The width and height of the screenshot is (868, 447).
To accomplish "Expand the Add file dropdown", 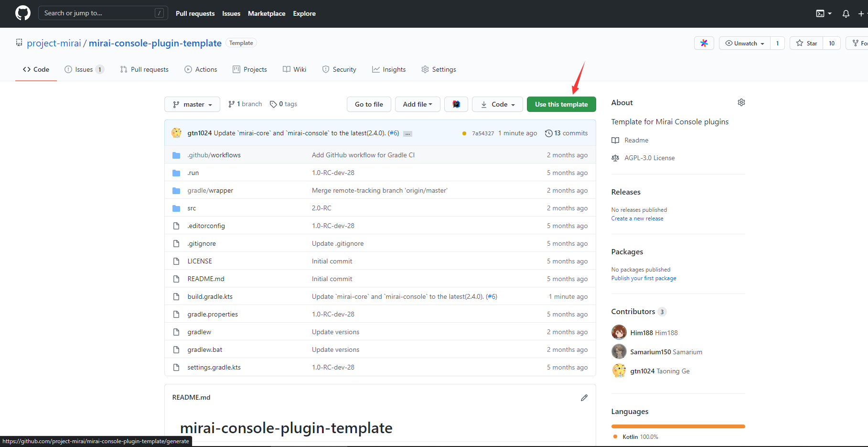I will tap(417, 104).
